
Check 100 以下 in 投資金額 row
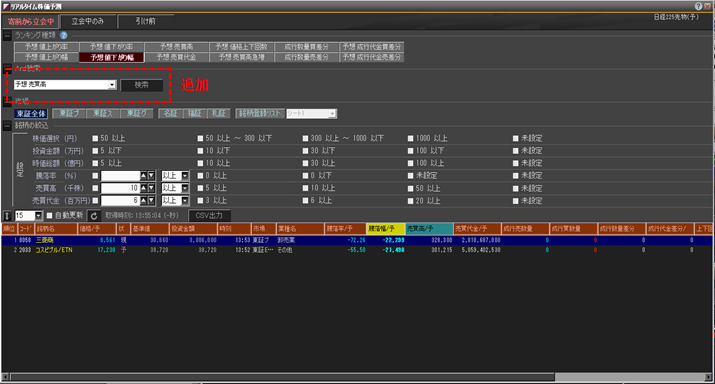tap(410, 150)
